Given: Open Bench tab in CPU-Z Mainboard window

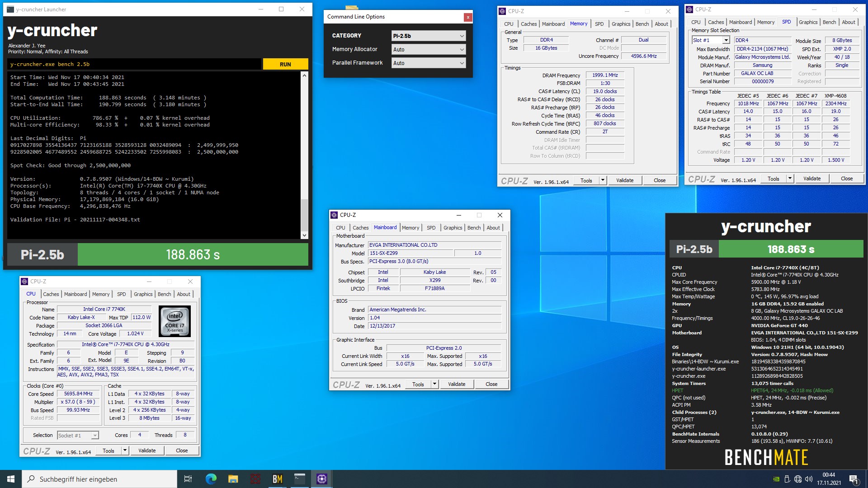Looking at the screenshot, I should (x=474, y=228).
